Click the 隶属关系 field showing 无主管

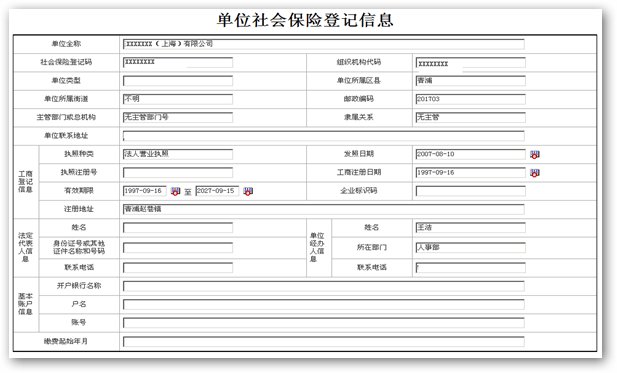[x=471, y=117]
